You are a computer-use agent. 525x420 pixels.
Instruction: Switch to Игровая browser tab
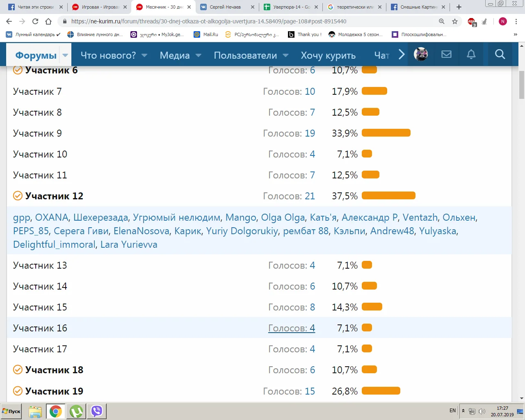[x=100, y=7]
